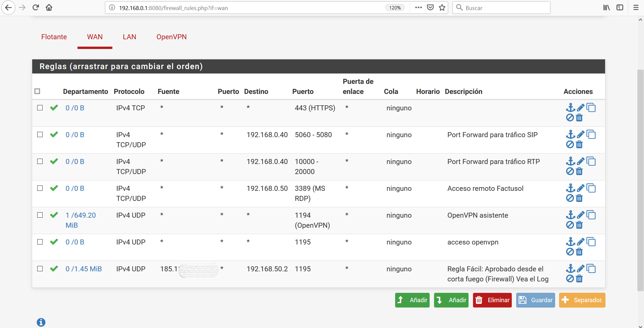Viewport: 644px width, 328px height.
Task: Edit the acceso openvpn rule
Action: 581,242
